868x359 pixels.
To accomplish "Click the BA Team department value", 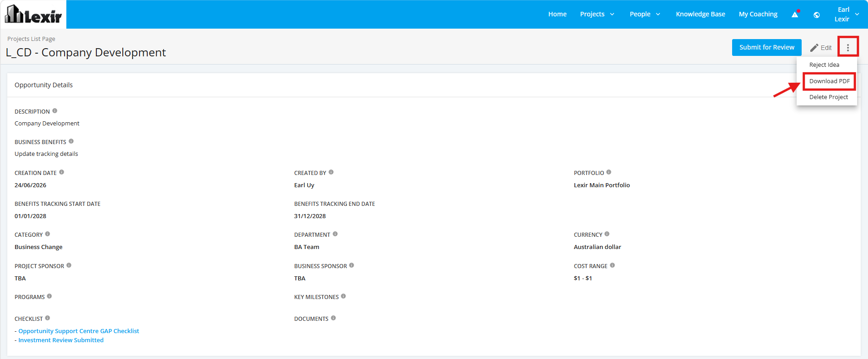I will pos(307,247).
